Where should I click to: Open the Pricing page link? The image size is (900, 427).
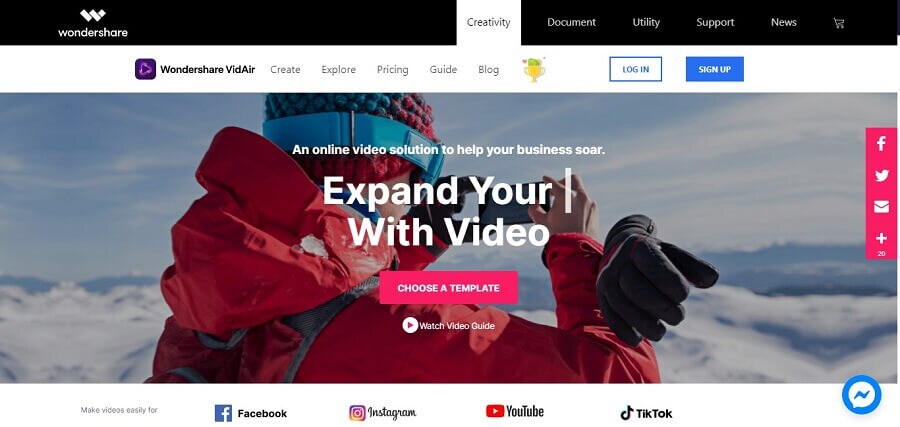(x=393, y=69)
